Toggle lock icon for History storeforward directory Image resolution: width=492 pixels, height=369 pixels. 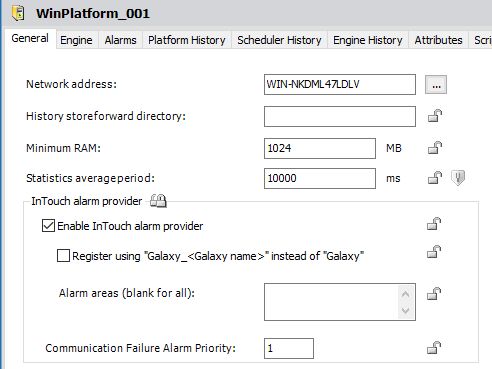pos(435,116)
